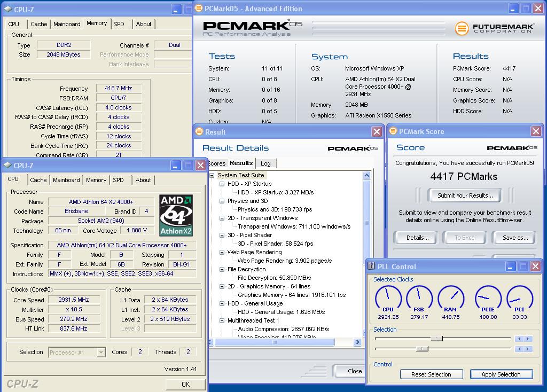
Task: Collapse the Web Page Rendering node
Action: point(222,252)
